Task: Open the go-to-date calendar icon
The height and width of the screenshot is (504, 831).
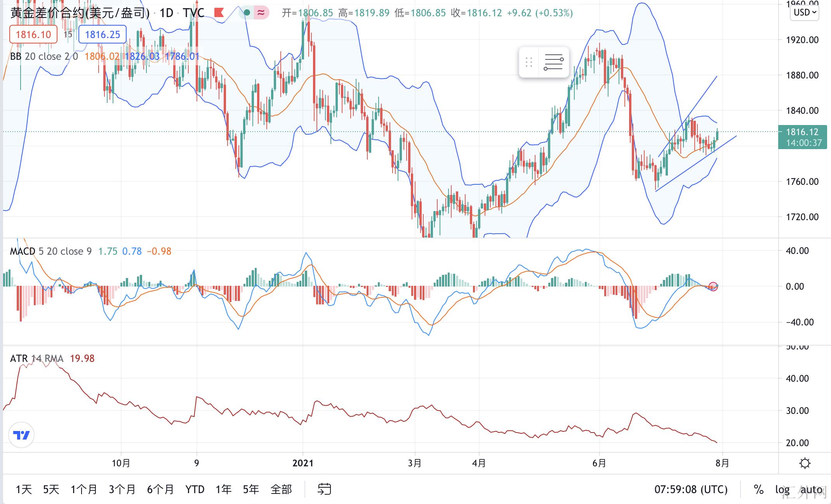Action: pyautogui.click(x=324, y=489)
